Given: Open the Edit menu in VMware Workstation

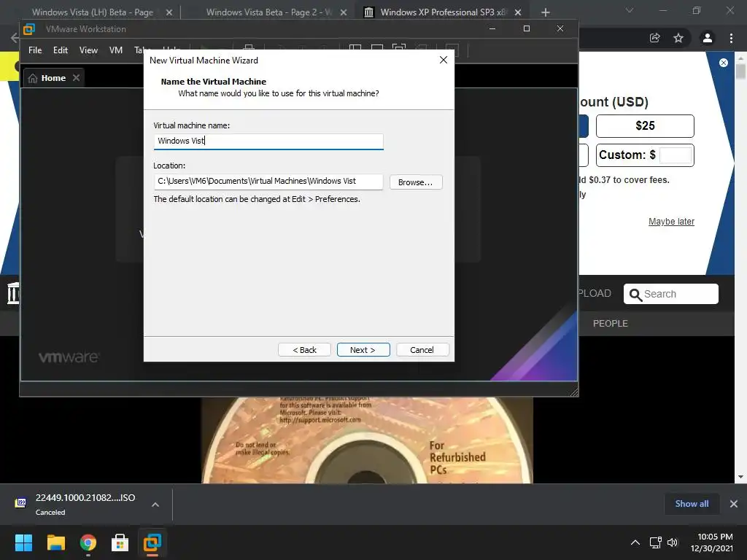Looking at the screenshot, I should point(61,50).
